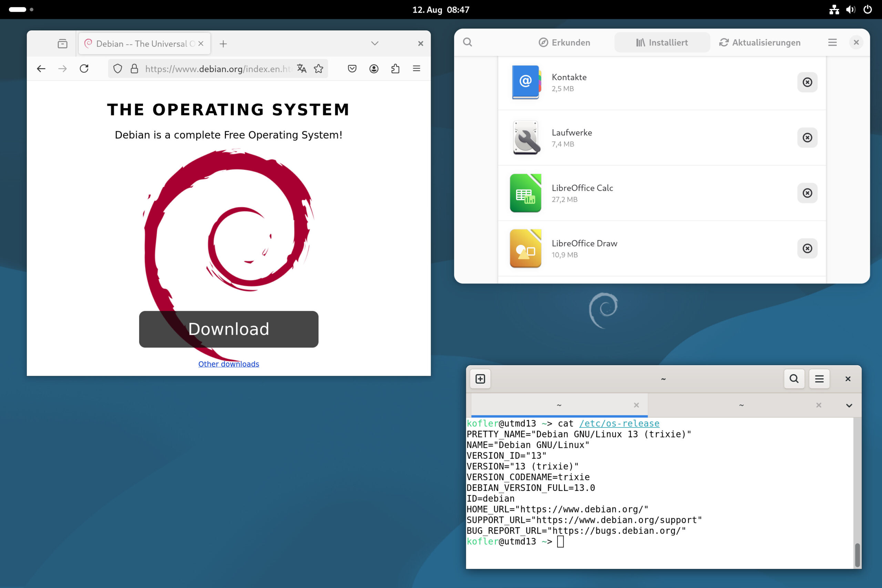Click the DEBIAN_VERSION_FULL=13.0 line in terminal
Screen dimensions: 882x588
531,488
